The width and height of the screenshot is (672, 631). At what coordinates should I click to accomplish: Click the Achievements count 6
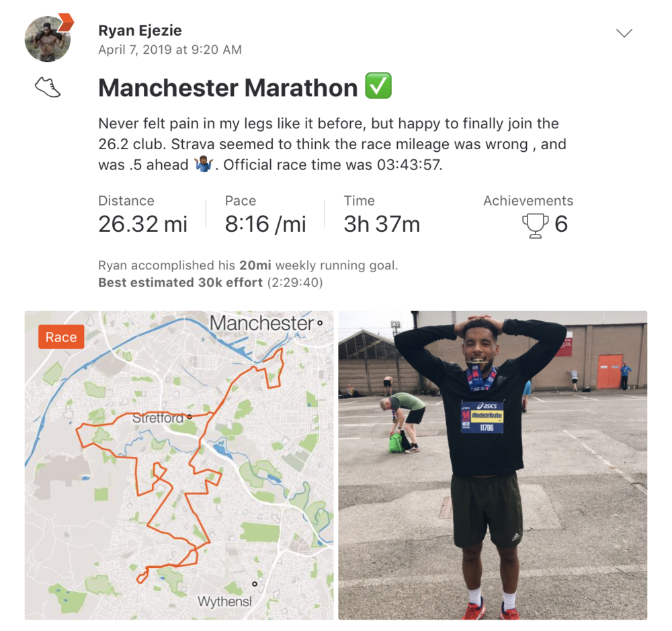point(561,224)
